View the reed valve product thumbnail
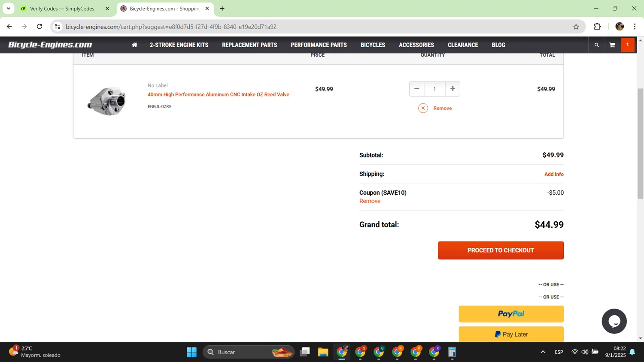The height and width of the screenshot is (362, 644). [106, 101]
